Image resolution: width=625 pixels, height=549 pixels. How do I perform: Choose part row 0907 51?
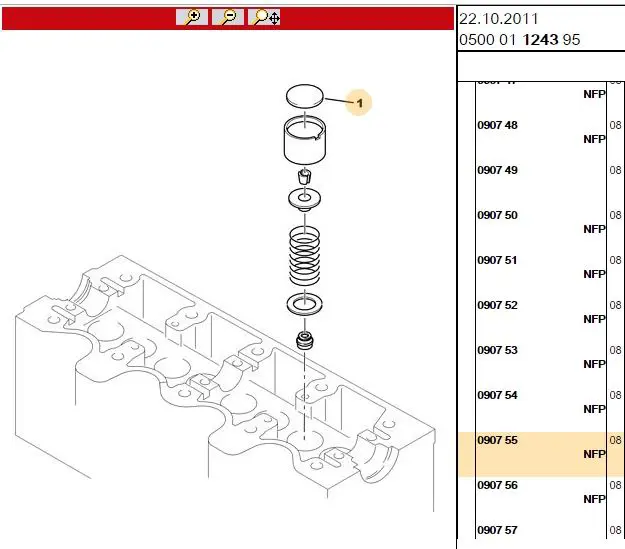click(x=497, y=261)
